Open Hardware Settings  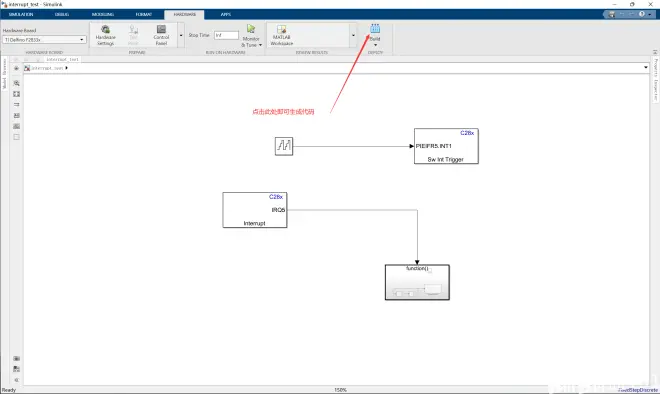click(x=105, y=35)
